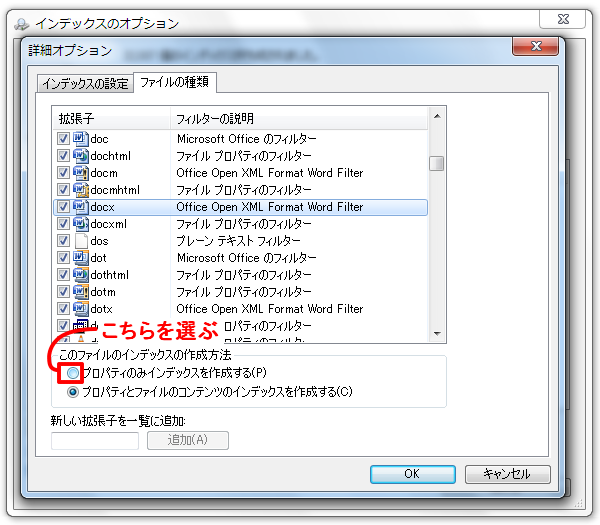Uncheck the docm extension checkbox
The image size is (600, 525).
coord(63,173)
